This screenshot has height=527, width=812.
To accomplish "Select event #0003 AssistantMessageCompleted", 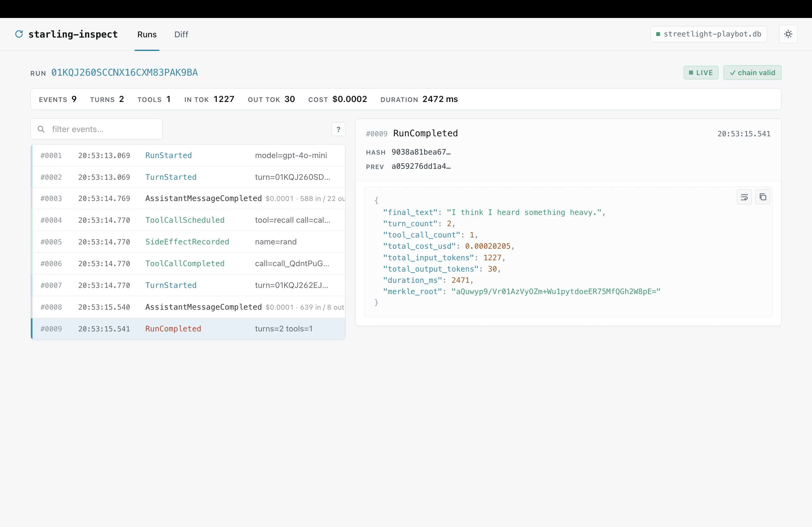I will 188,199.
